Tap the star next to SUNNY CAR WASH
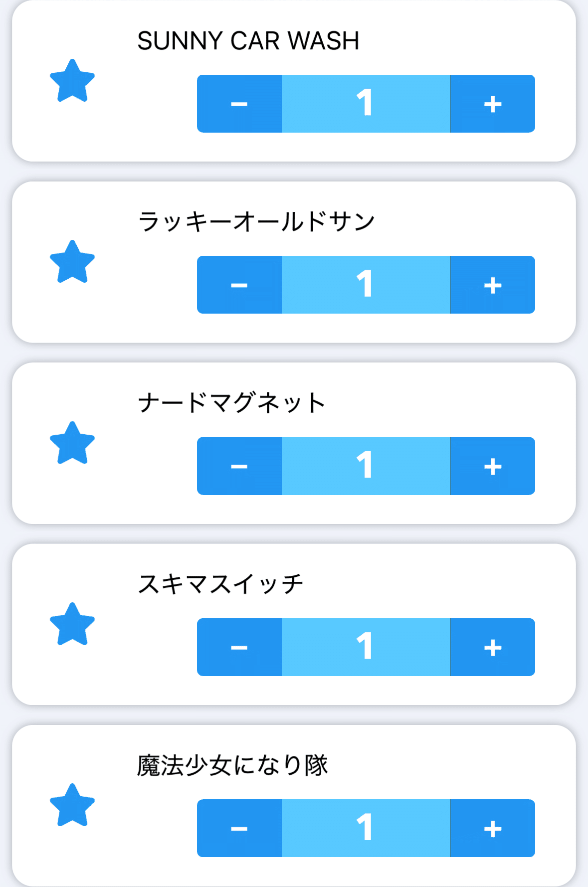 tap(72, 81)
